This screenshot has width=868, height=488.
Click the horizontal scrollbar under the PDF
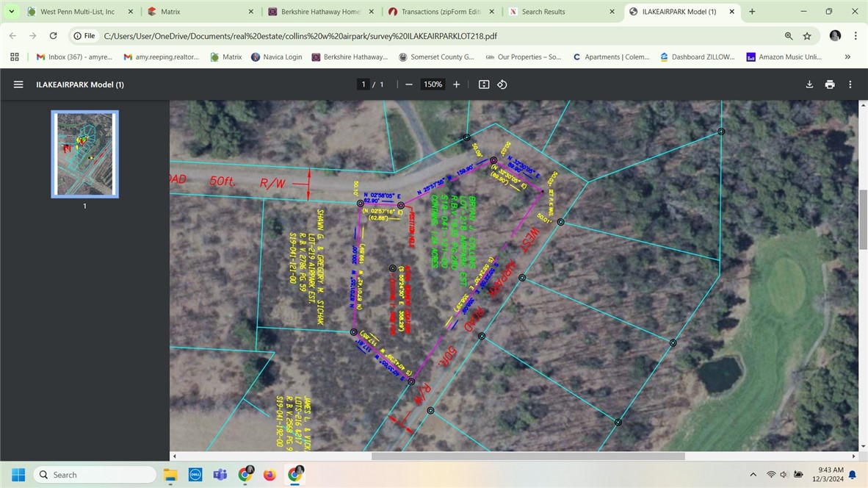(x=528, y=456)
